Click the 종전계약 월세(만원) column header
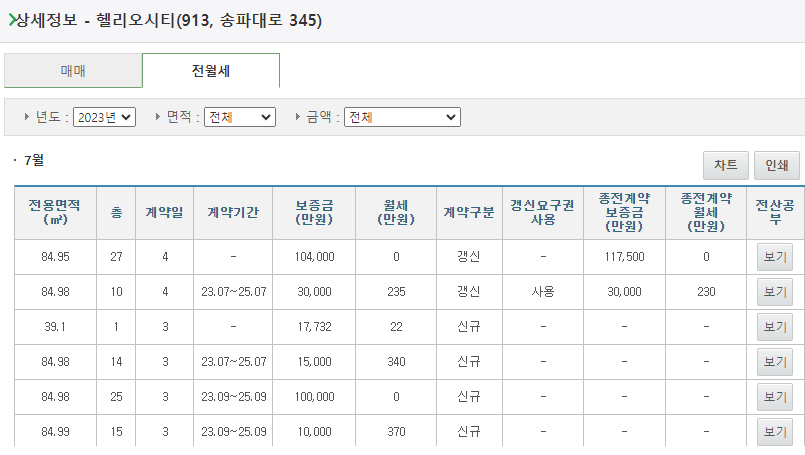The image size is (805, 455). pos(706,213)
